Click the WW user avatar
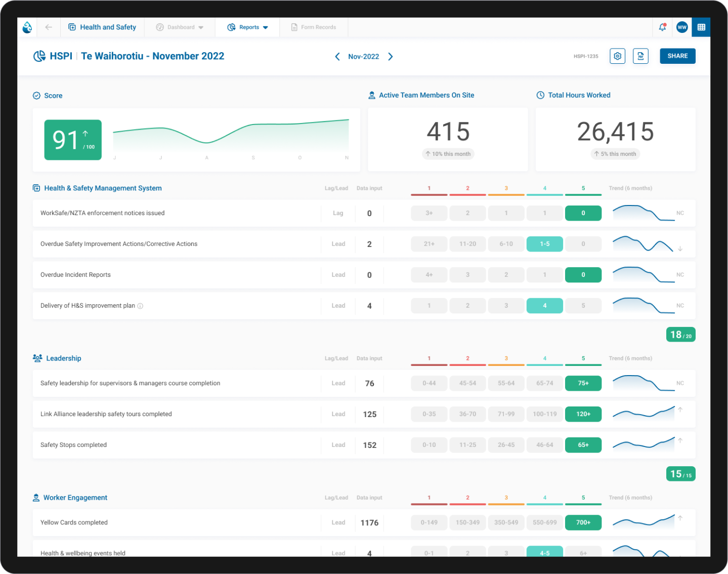The image size is (728, 574). pos(681,27)
